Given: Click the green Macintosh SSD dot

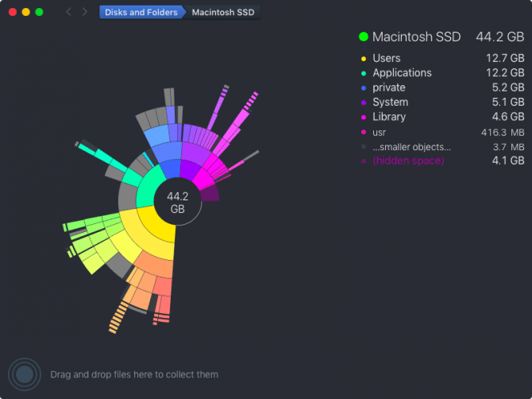Looking at the screenshot, I should tap(364, 37).
